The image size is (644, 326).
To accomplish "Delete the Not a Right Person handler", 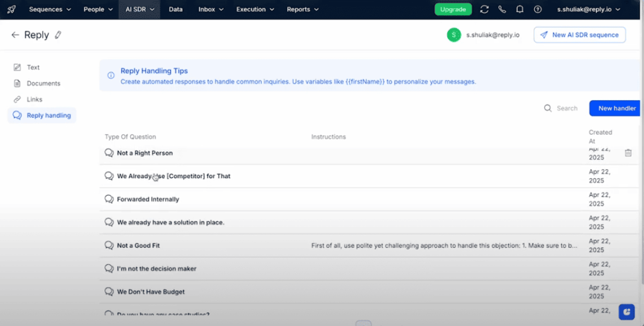I will pos(628,153).
